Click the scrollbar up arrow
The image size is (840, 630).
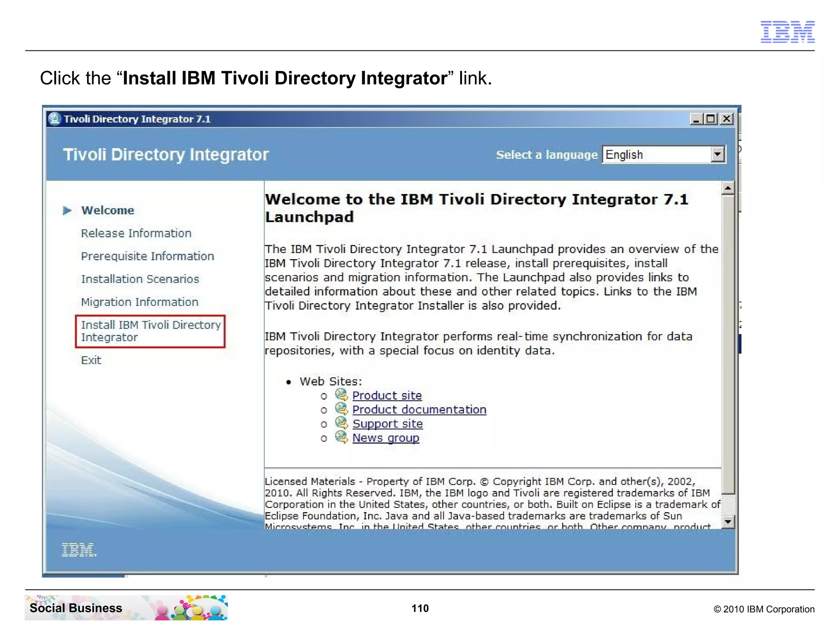pos(728,188)
